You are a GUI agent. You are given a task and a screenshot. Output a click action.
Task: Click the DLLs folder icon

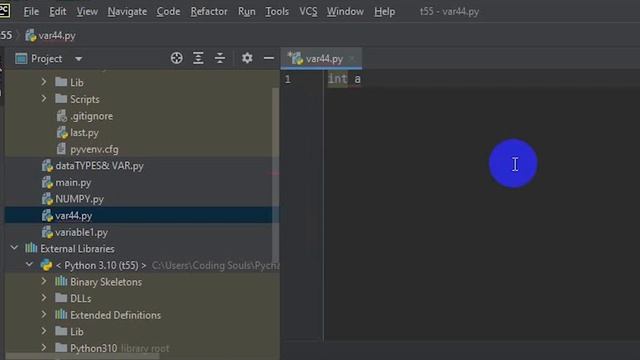click(x=61, y=298)
